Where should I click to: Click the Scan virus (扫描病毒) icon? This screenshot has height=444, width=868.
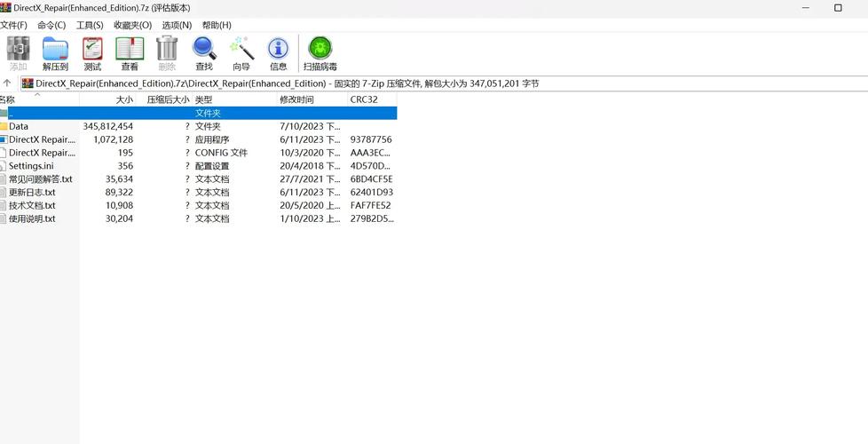[320, 48]
